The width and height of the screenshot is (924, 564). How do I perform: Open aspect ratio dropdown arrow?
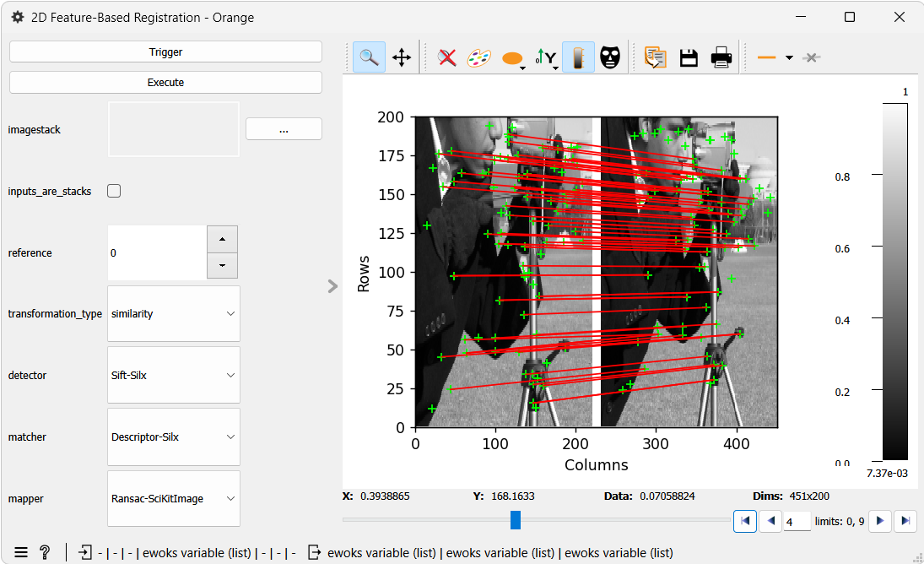pos(522,68)
